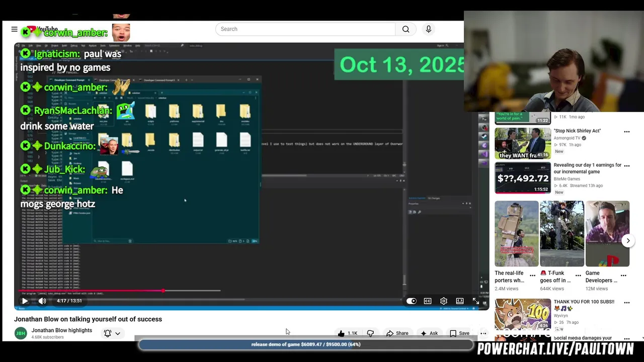Open the Stop Nick Shirley Act thumbnail
Screen dimensions: 644x362
tap(523, 143)
